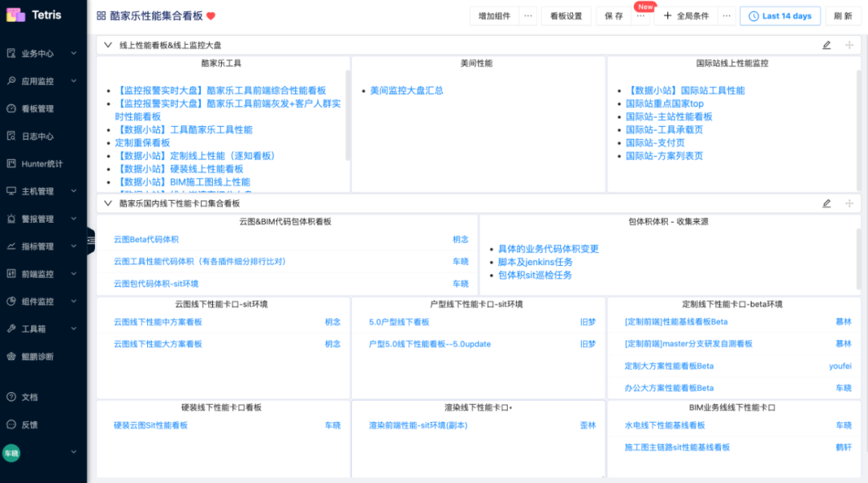This screenshot has width=868, height=483.
Task: Expand the 前端监控 menu chevron
Action: click(x=74, y=273)
